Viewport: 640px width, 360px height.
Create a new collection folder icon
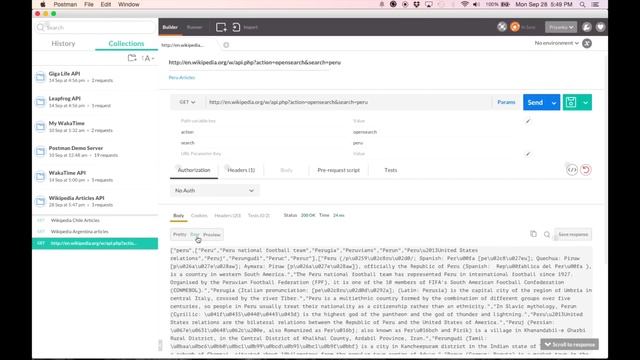pos(132,58)
